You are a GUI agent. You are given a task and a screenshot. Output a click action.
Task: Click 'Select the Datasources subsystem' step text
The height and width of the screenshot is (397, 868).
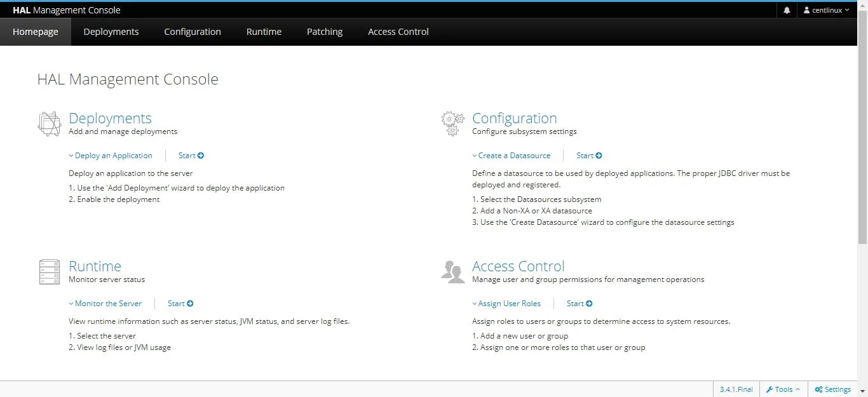pos(541,199)
